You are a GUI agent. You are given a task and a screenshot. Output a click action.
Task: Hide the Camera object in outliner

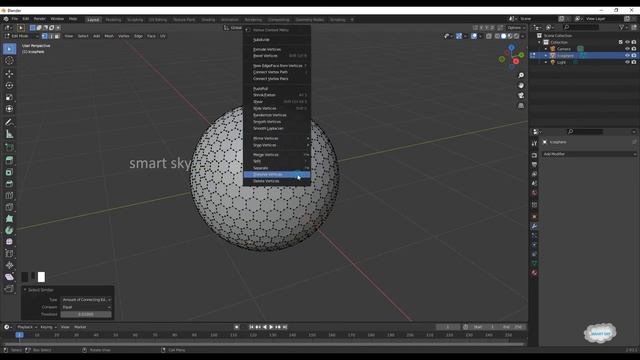coord(627,49)
